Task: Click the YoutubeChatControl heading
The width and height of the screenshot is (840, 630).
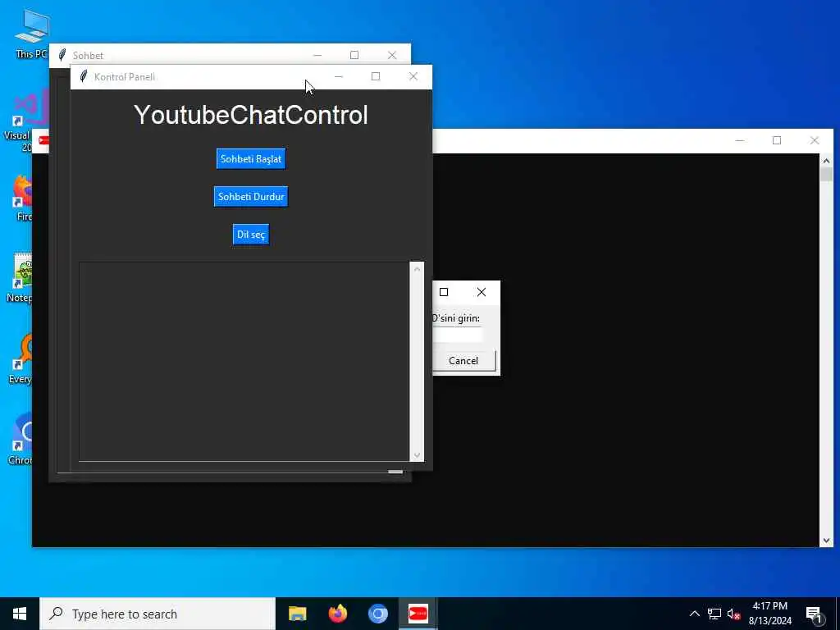Action: pos(251,115)
